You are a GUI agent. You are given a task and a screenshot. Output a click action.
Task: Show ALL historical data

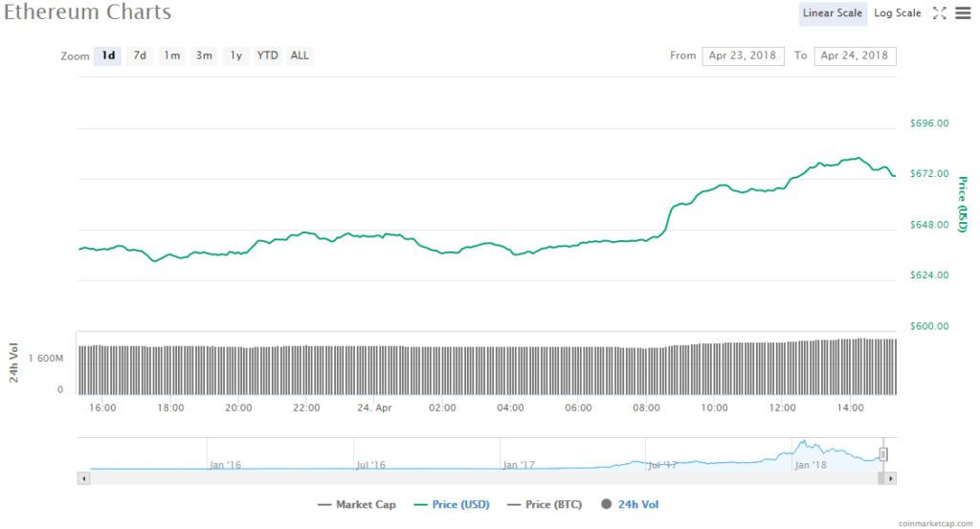coord(300,55)
